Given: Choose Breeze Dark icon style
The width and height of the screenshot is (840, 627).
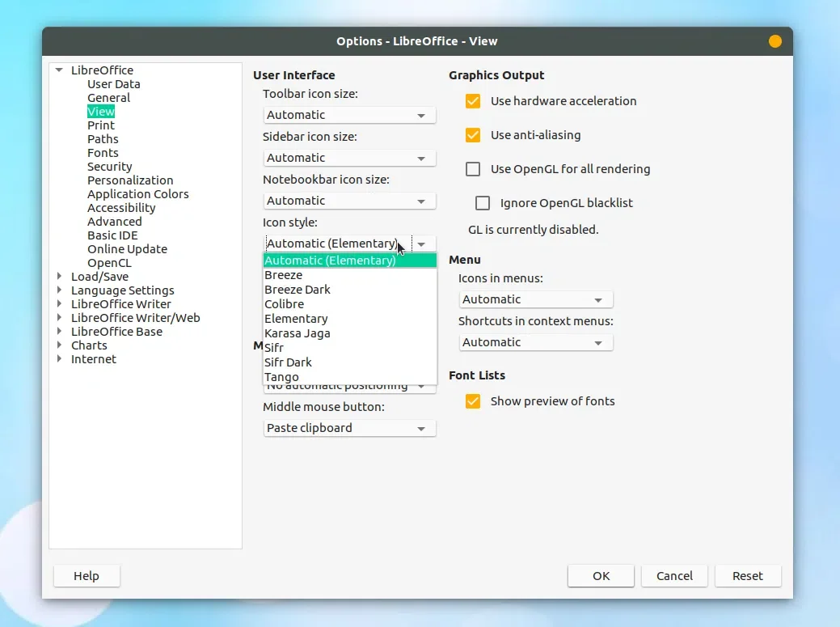Looking at the screenshot, I should (350, 290).
